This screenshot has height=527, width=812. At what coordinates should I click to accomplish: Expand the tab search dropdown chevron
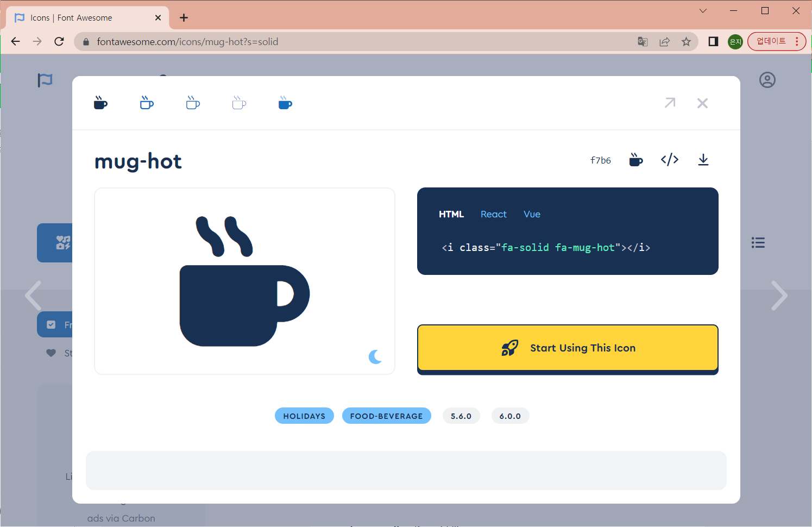pos(703,11)
